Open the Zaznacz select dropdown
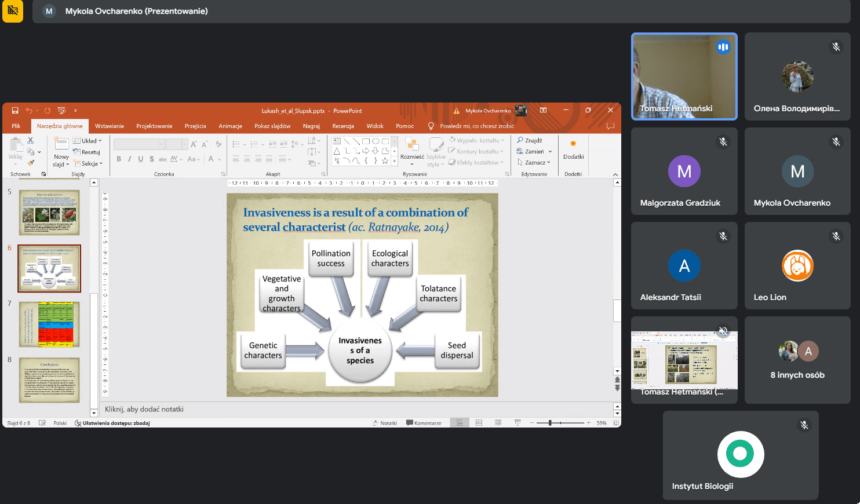 tap(534, 162)
